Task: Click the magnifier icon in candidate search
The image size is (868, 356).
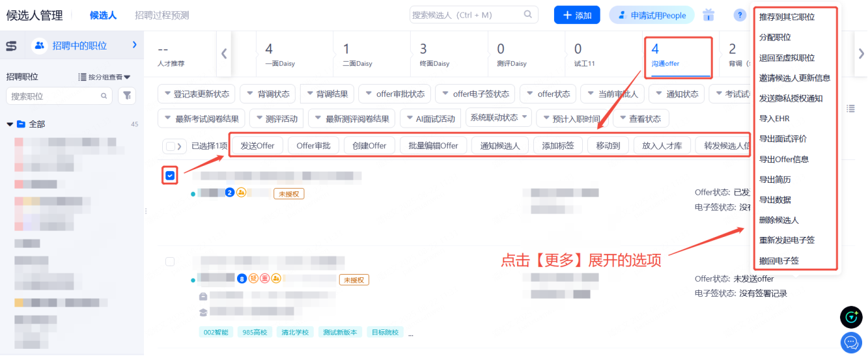Action: (527, 14)
